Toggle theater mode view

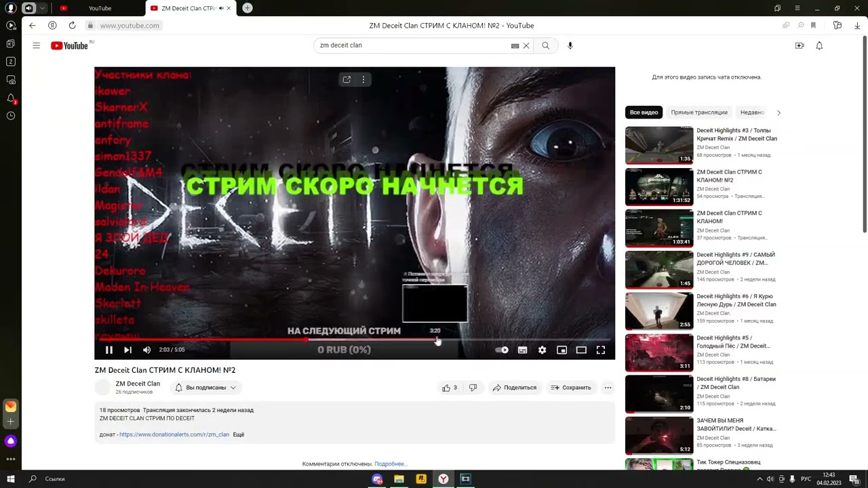581,350
